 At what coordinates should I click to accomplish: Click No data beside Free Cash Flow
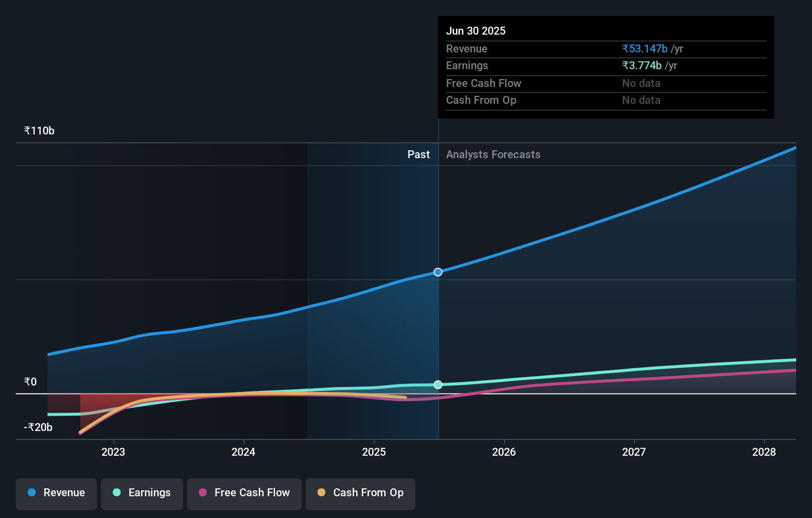click(641, 83)
